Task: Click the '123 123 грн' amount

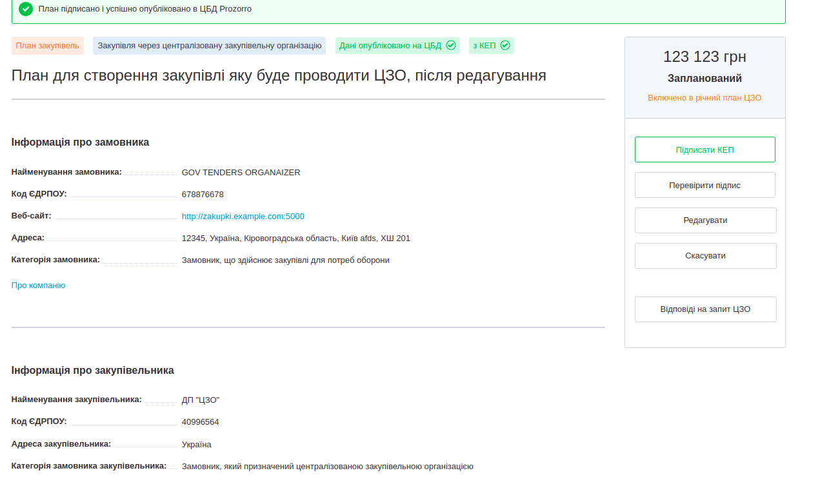Action: point(704,57)
